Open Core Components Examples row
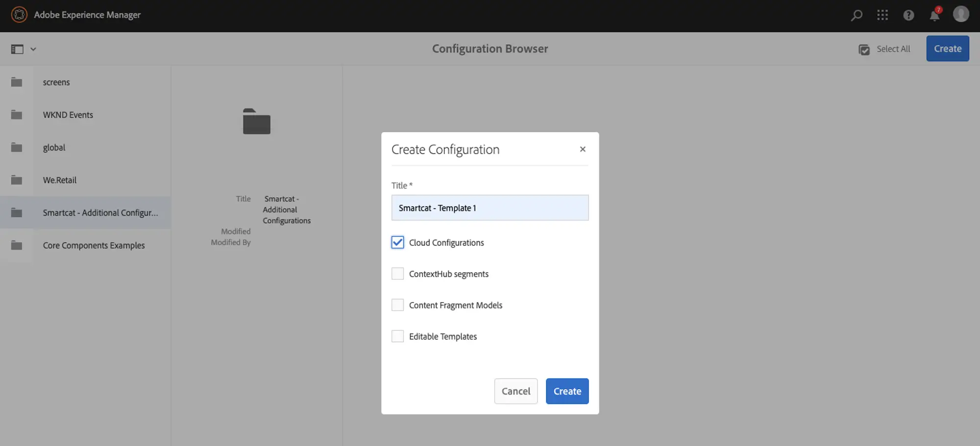 click(85, 245)
